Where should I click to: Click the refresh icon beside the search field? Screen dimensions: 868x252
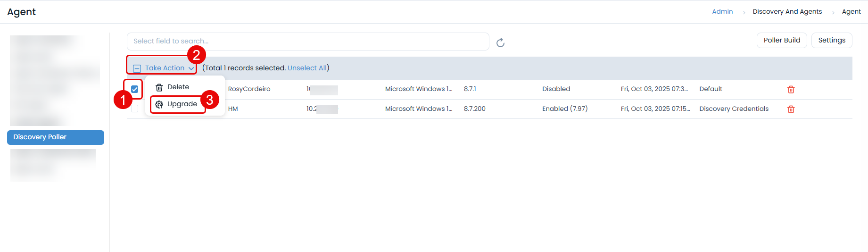(x=500, y=43)
